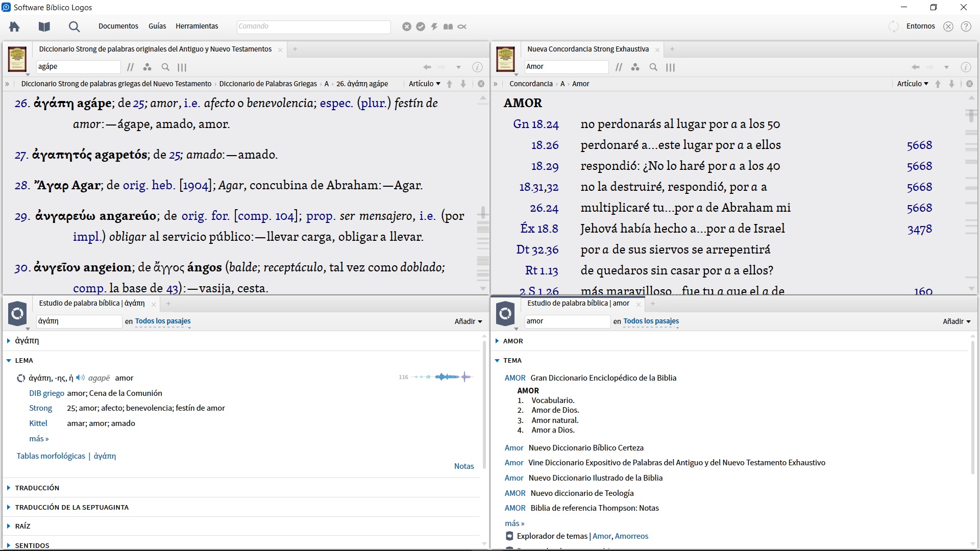The image size is (980, 551).
Task: Open visual filters icon in Concordancia panel
Action: point(635,67)
